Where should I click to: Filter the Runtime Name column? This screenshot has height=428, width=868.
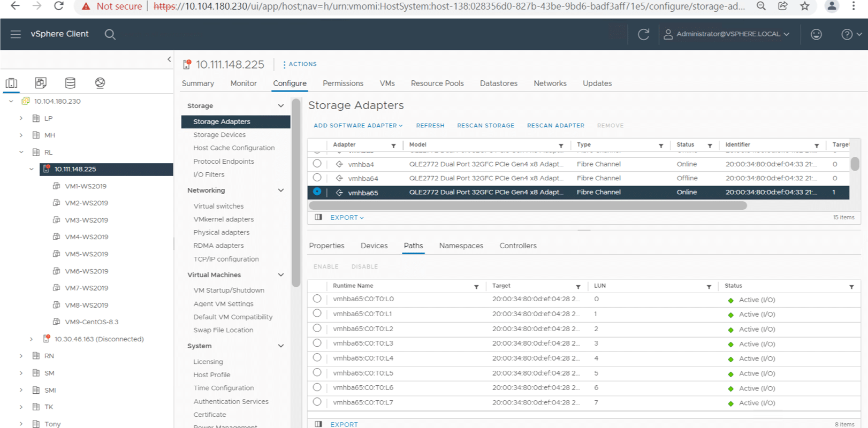(476, 287)
